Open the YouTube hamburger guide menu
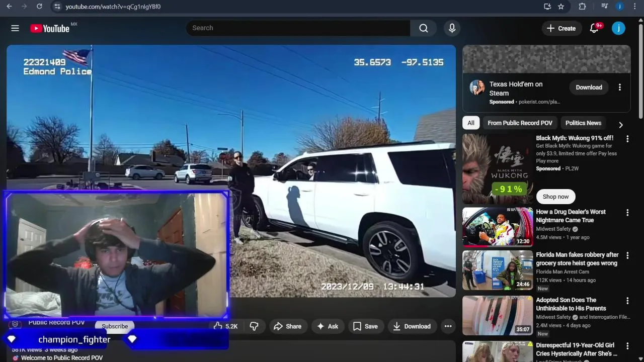 click(x=15, y=28)
